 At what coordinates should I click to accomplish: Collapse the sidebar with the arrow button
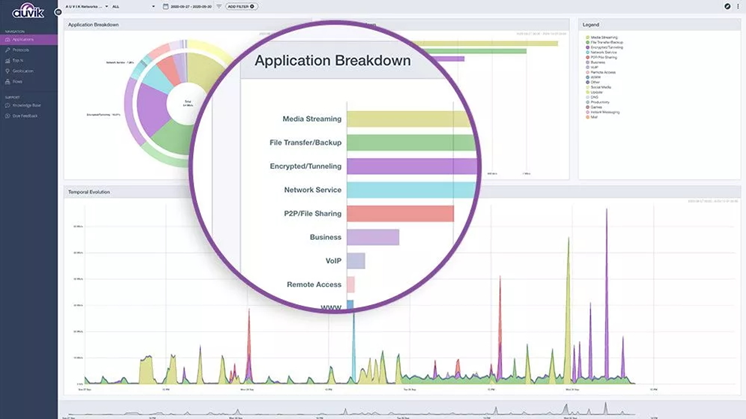pos(57,13)
